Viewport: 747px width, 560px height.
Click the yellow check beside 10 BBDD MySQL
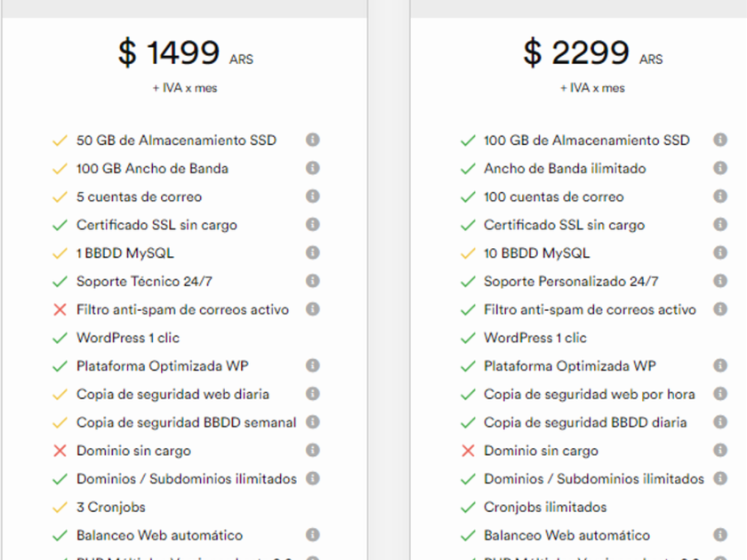click(468, 253)
